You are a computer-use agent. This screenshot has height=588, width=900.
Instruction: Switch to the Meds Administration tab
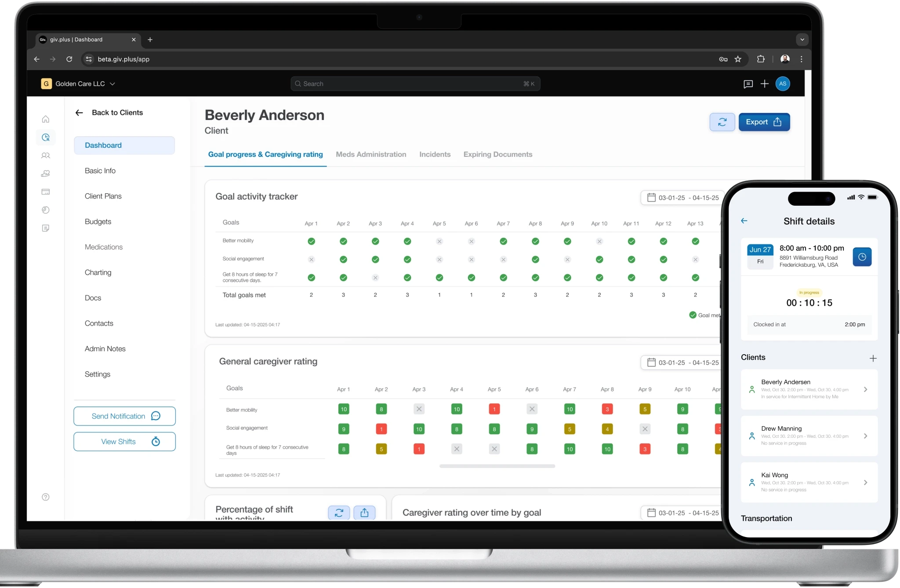[x=371, y=154]
